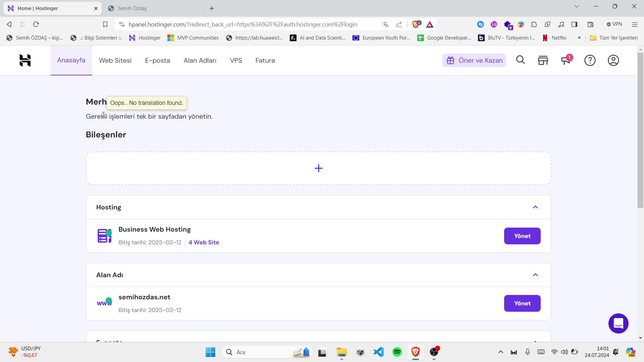The height and width of the screenshot is (362, 644).
Task: Open the translate page icon in address bar
Action: pyautogui.click(x=385, y=24)
